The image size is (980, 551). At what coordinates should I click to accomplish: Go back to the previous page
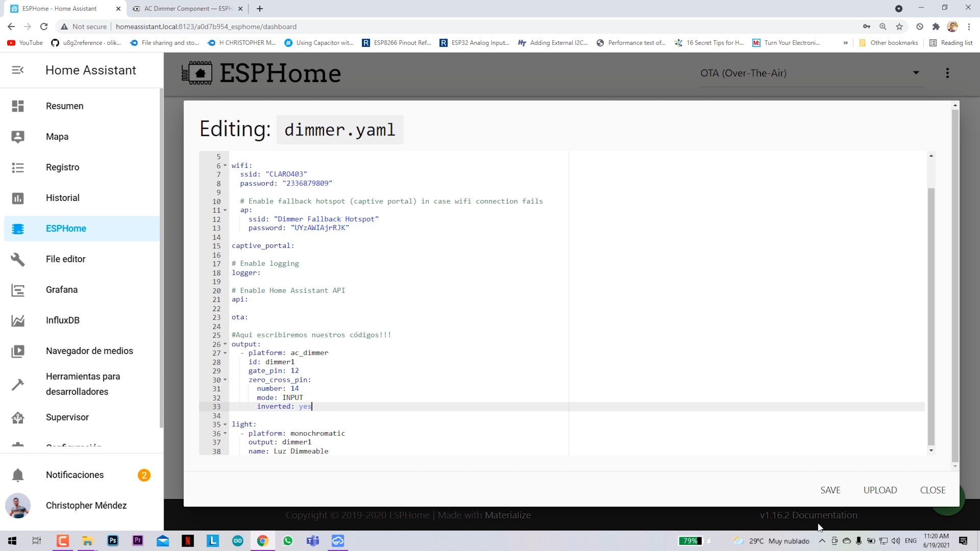coord(11,27)
